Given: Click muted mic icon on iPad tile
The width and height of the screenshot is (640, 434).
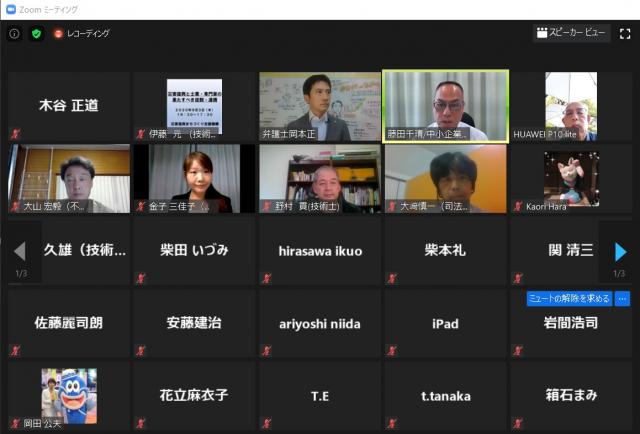Looking at the screenshot, I should tap(391, 350).
